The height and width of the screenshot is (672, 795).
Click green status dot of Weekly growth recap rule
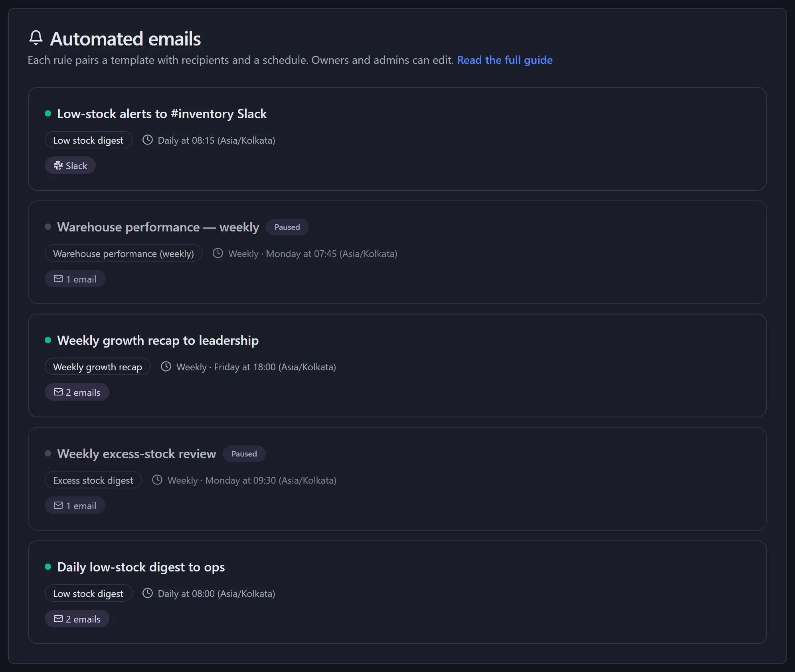tap(48, 340)
